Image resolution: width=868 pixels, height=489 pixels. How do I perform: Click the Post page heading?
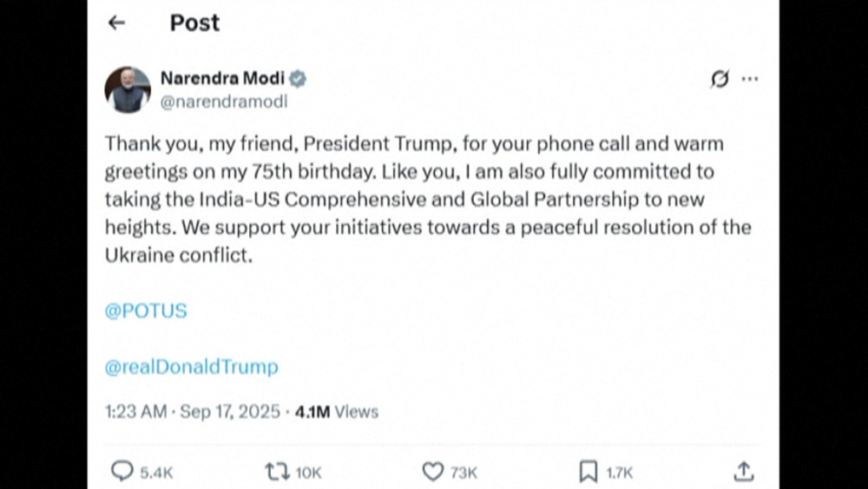click(194, 23)
